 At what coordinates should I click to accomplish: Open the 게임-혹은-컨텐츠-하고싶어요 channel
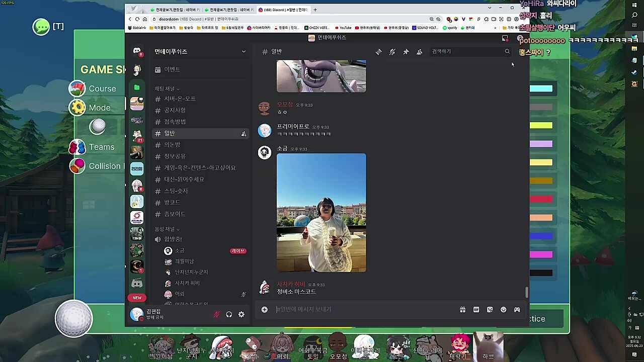tap(200, 168)
